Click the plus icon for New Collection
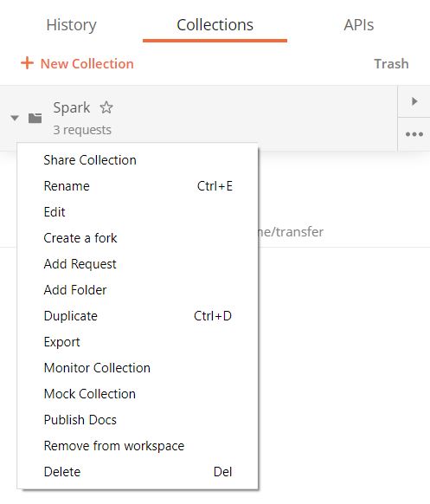 27,63
